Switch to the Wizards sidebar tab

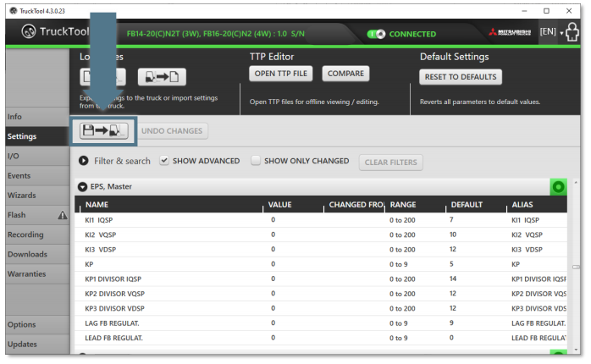click(22, 196)
